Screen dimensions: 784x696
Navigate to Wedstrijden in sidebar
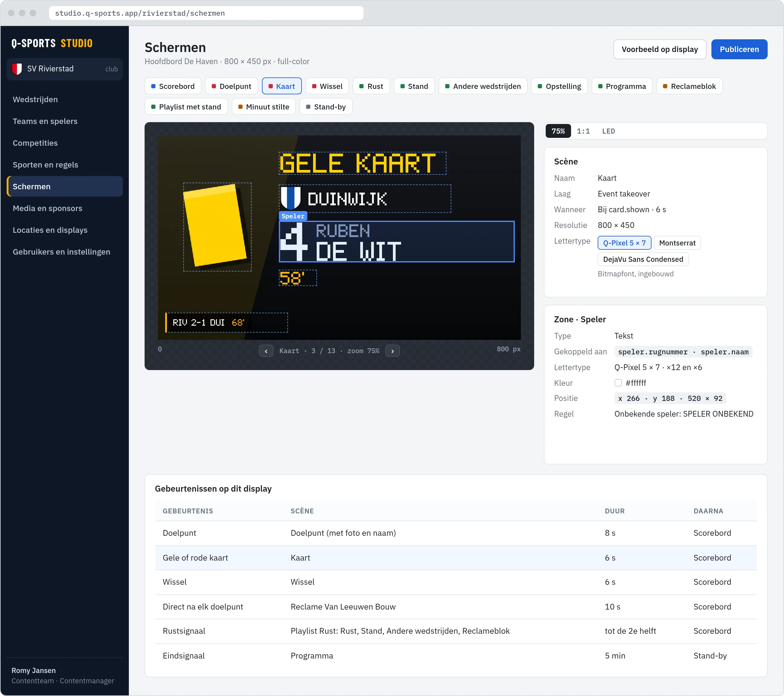(64, 99)
